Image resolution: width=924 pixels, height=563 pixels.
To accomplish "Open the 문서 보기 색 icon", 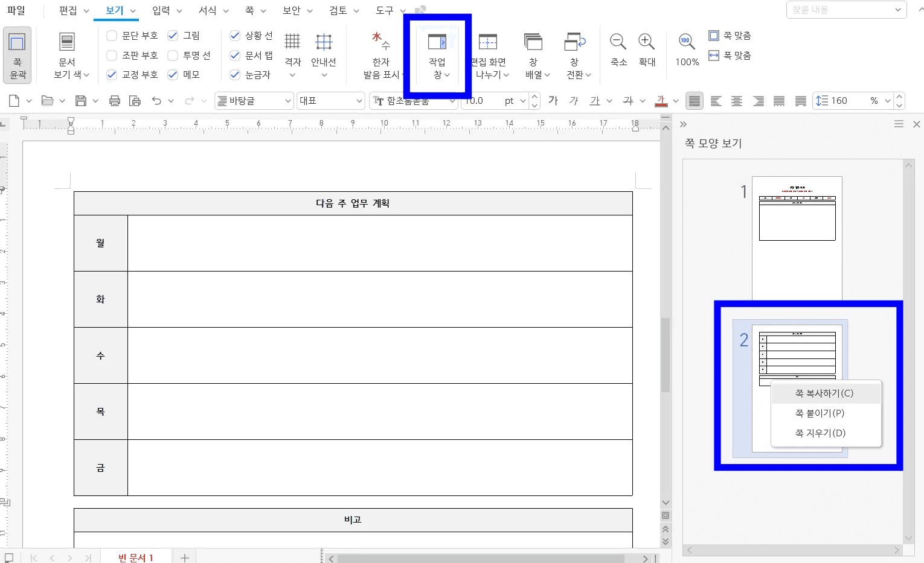I will tap(68, 42).
